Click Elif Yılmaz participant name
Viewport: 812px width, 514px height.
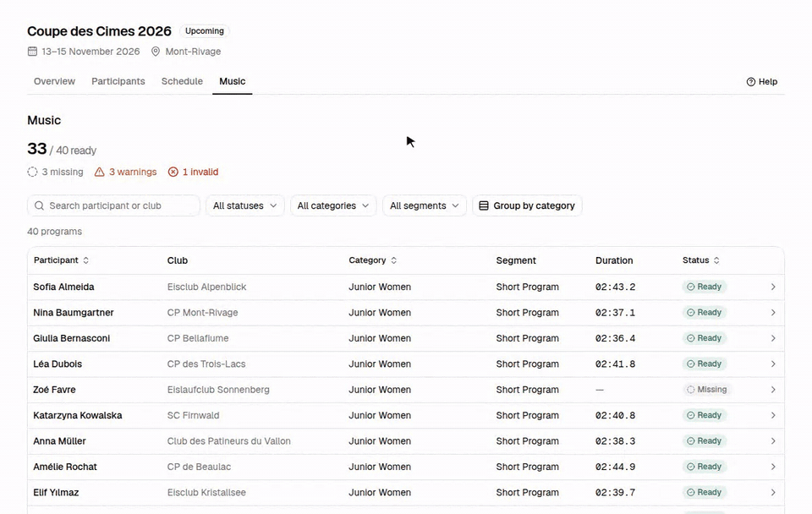coord(56,492)
